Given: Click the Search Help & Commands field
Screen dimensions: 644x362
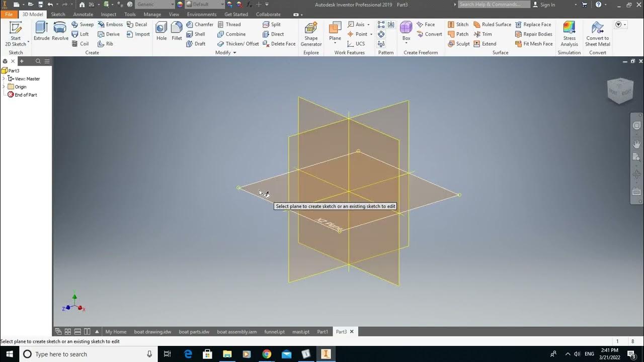Looking at the screenshot, I should tap(494, 5).
